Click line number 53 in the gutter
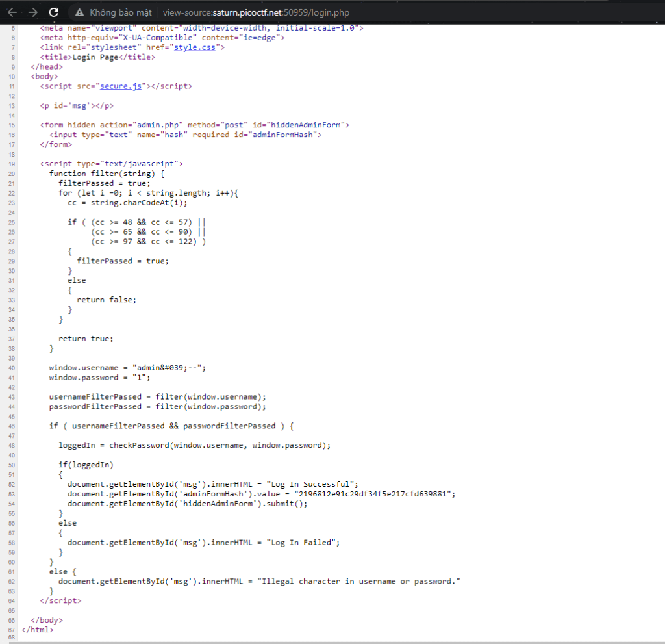This screenshot has height=644, width=665. click(12, 494)
